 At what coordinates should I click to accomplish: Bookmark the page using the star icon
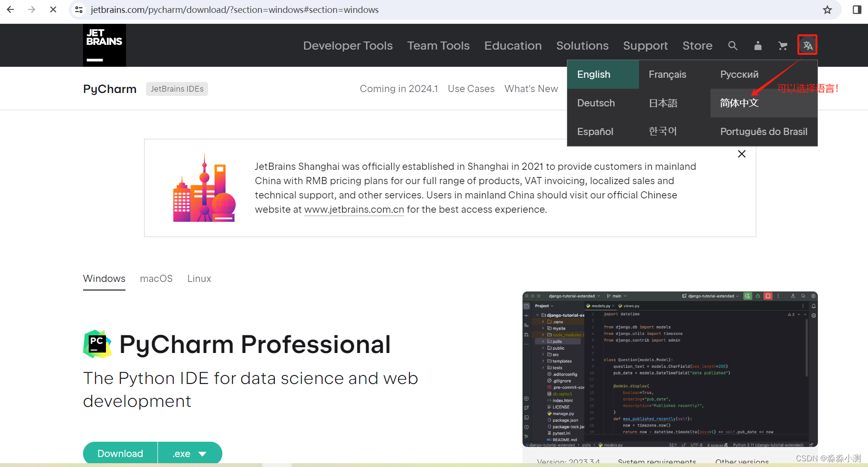click(827, 10)
